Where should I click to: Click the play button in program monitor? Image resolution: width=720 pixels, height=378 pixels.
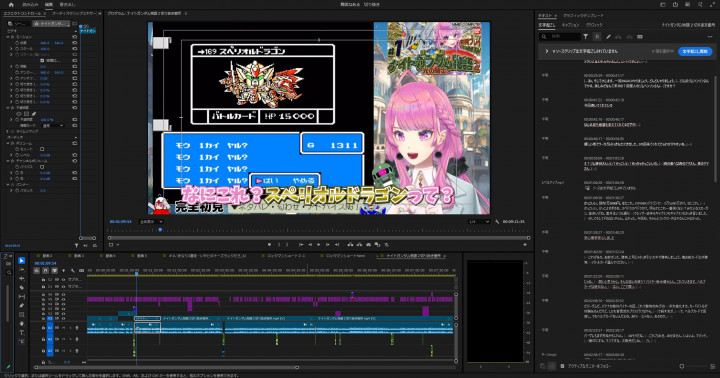(318, 244)
